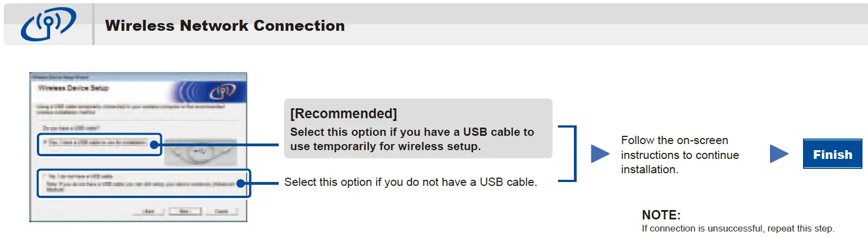
Task: Click the blue callout dot on the Yes option
Action: pyautogui.click(x=155, y=145)
